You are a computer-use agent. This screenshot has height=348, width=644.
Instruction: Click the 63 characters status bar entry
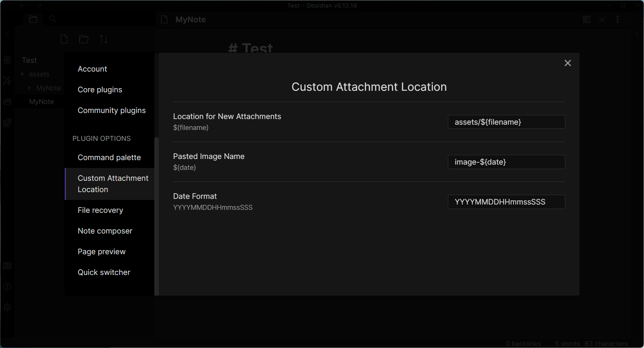[x=606, y=343]
